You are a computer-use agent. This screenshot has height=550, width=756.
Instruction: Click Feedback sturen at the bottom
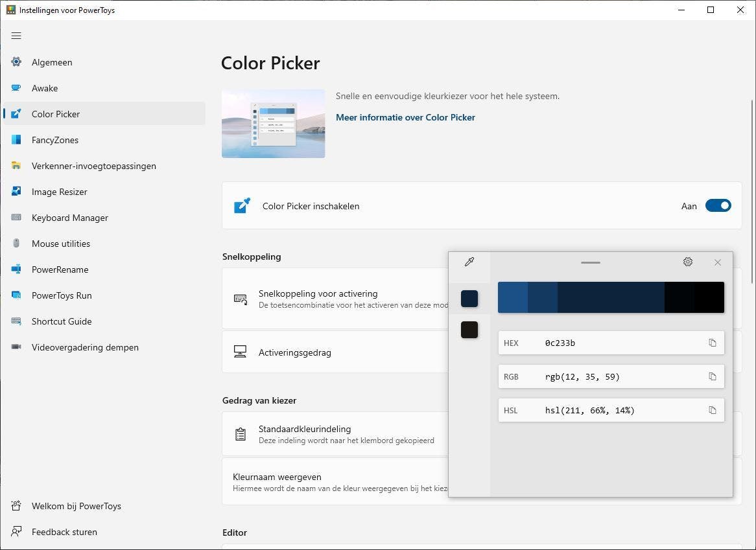pyautogui.click(x=64, y=532)
